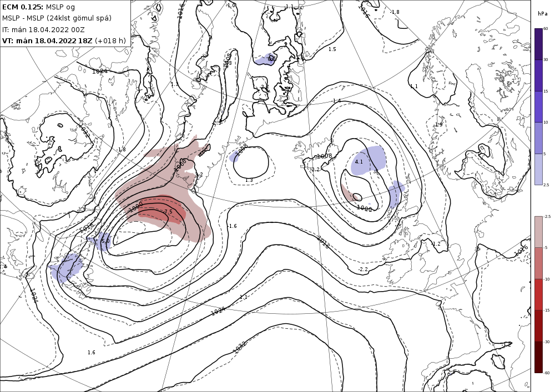Select the 'IT: mán 18.04.2022 00Z' line
This screenshot has width=555, height=392.
43,30
